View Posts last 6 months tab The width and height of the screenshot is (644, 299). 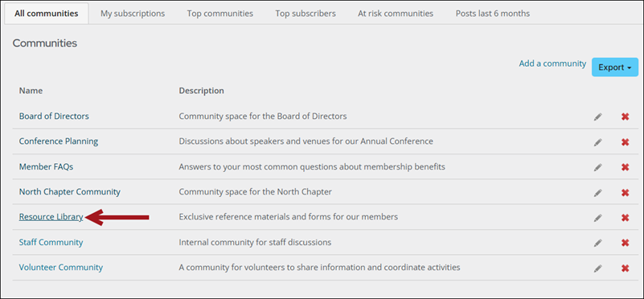[492, 14]
